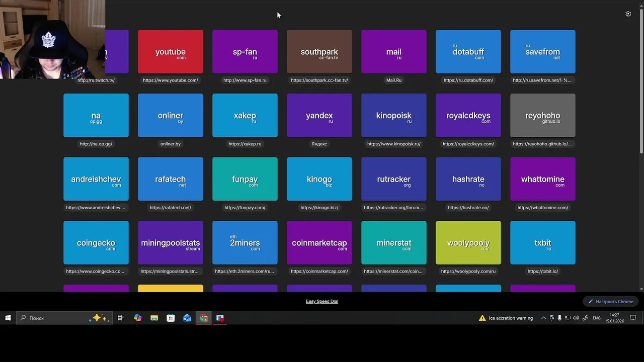This screenshot has width=644, height=362.
Task: Open the southpark cc-fan.tv tile
Action: [x=319, y=51]
